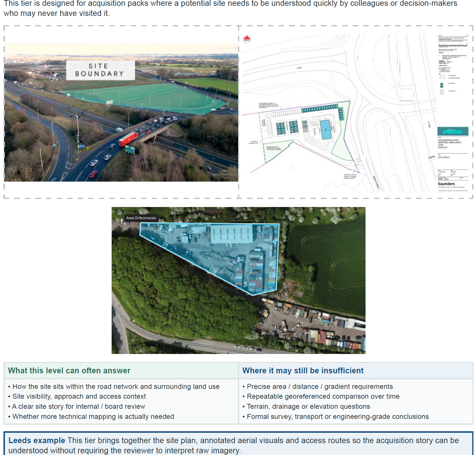Click the bold 'Leeds example' text

click(37, 440)
